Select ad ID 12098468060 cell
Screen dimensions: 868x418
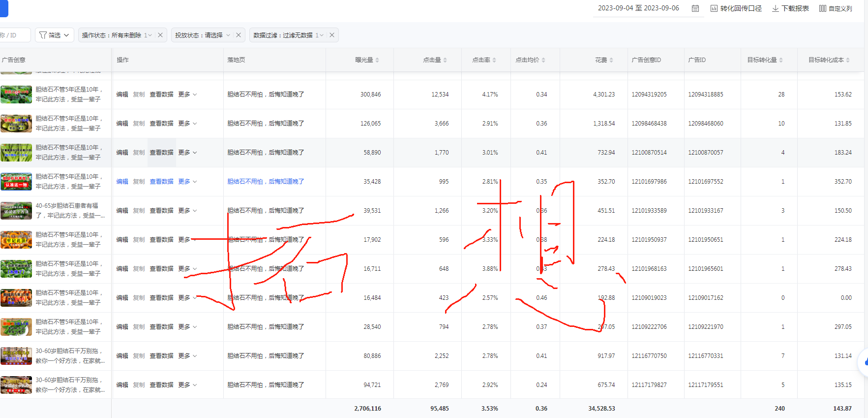tap(706, 124)
